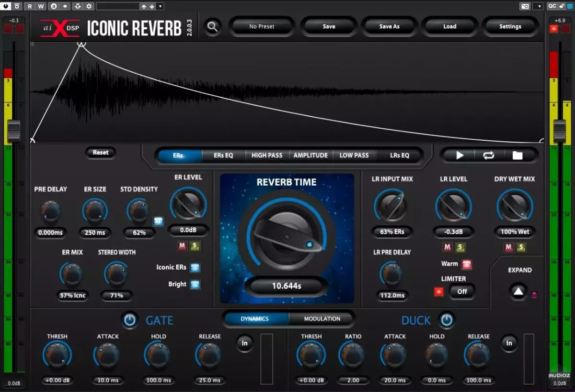Screen dimensions: 575x392
Task: Click the Duck RELEASE knob
Action: (478, 356)
